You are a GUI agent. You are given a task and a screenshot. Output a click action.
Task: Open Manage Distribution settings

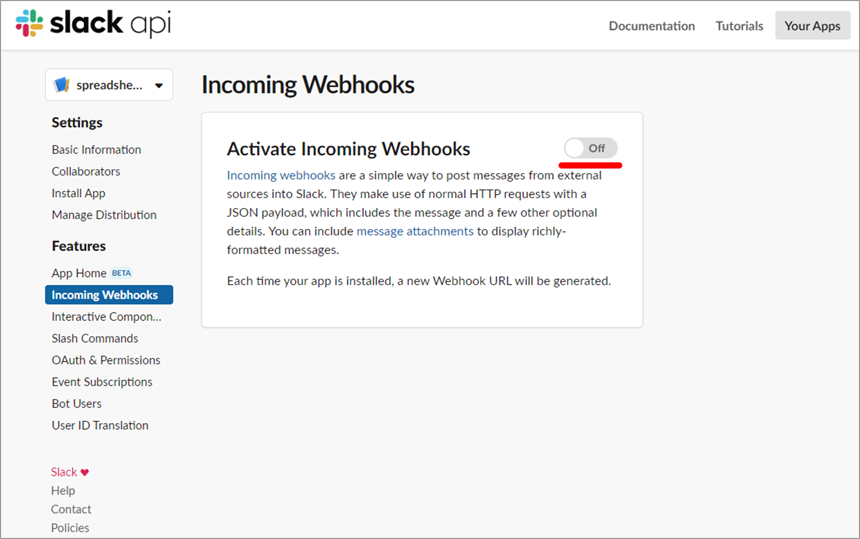click(x=104, y=215)
